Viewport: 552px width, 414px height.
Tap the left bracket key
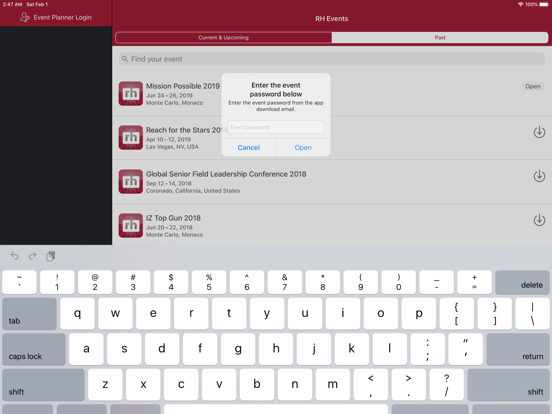457,314
